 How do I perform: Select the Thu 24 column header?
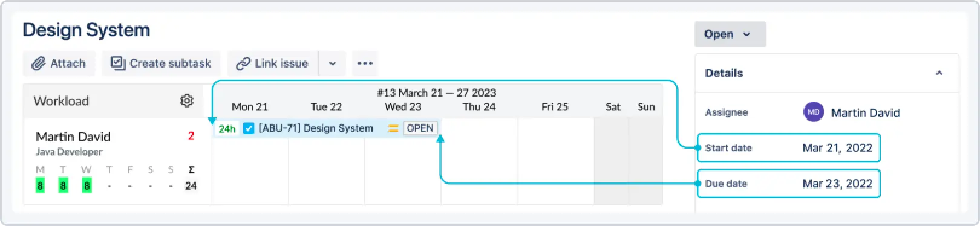[x=479, y=107]
